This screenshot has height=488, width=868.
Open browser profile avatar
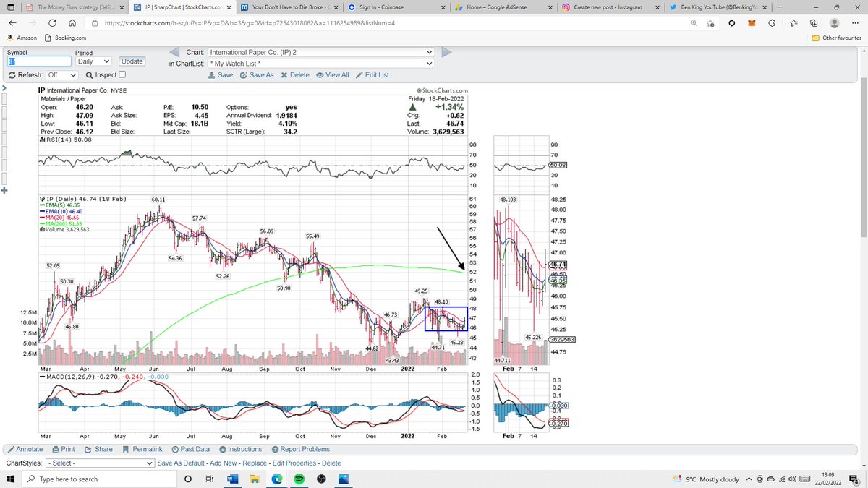pyautogui.click(x=834, y=23)
